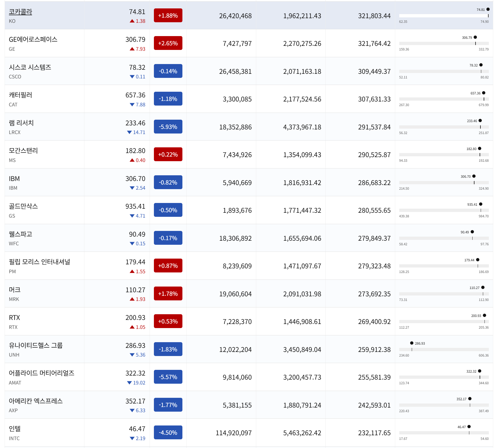
Task: Click the volume 114,920,097 for 인텔
Action: 234,433
